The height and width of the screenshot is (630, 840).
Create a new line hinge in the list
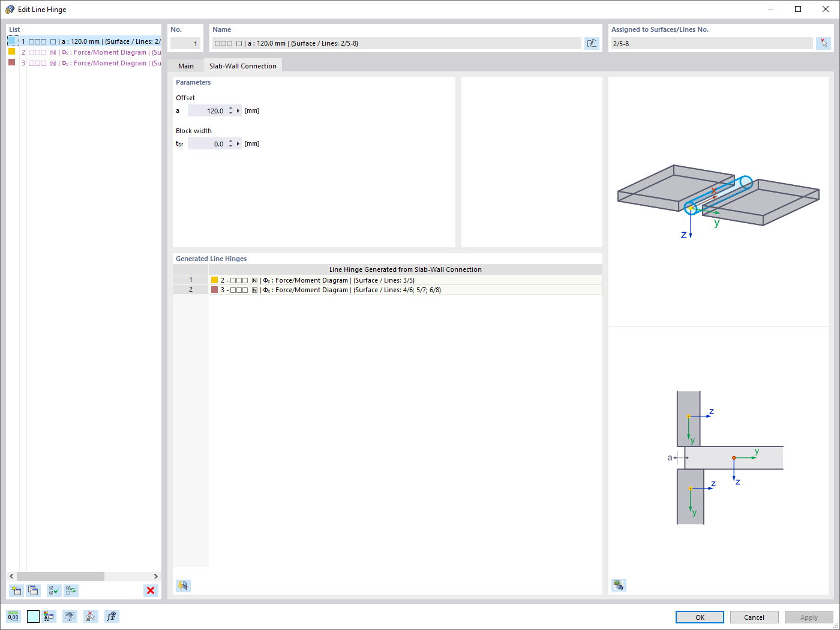coord(16,590)
